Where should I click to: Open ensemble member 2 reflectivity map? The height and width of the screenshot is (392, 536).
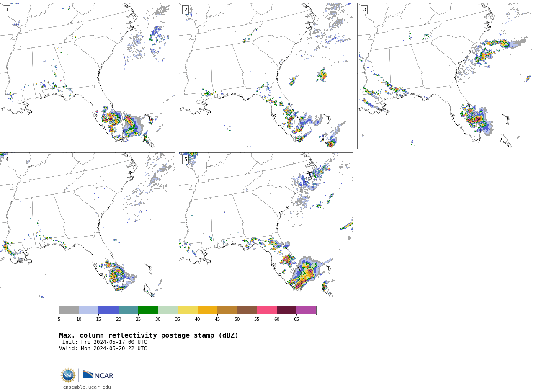266,76
